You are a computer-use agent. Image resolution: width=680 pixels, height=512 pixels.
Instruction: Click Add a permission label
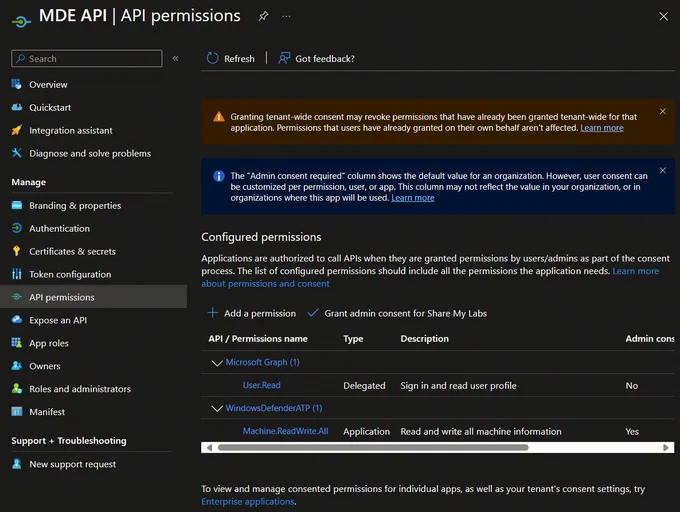pyautogui.click(x=260, y=313)
